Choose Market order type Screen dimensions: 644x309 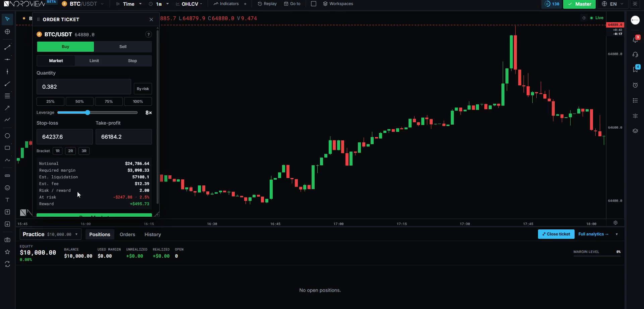pos(56,61)
